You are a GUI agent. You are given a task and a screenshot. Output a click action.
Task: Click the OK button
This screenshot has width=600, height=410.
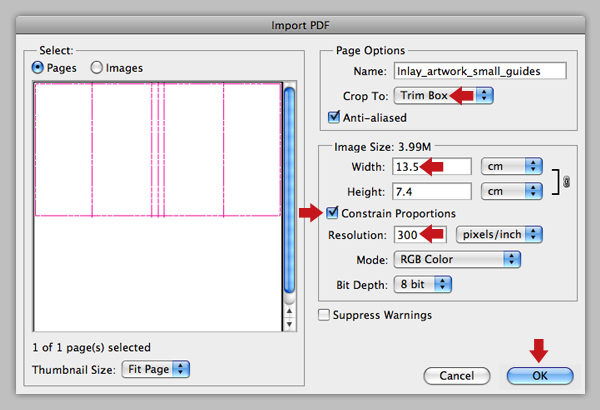coord(540,376)
